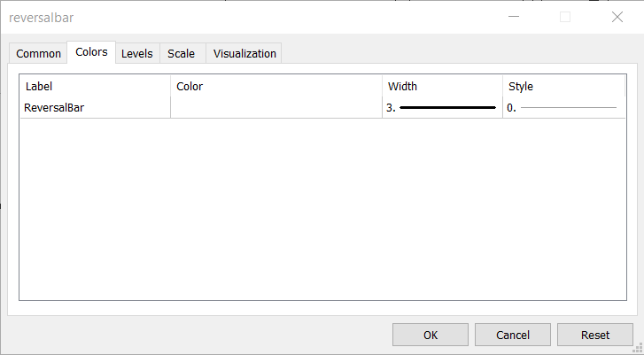The width and height of the screenshot is (644, 355).
Task: Click the thick line width preview
Action: [447, 107]
